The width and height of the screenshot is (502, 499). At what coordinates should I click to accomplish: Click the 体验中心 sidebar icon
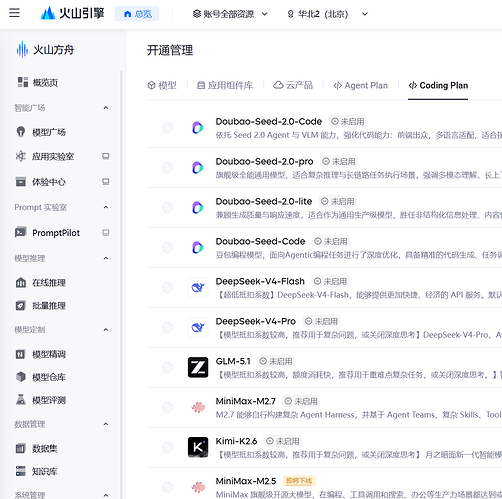21,182
